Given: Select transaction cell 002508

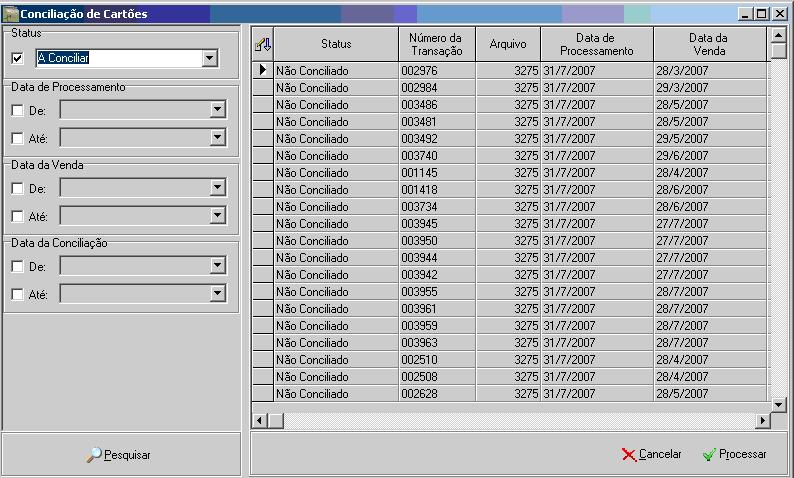Looking at the screenshot, I should click(437, 377).
